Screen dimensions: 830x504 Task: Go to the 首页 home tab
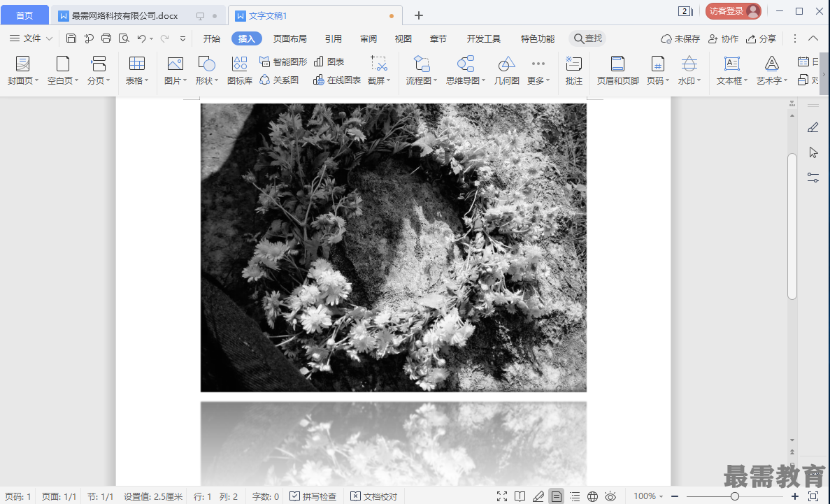pos(24,15)
